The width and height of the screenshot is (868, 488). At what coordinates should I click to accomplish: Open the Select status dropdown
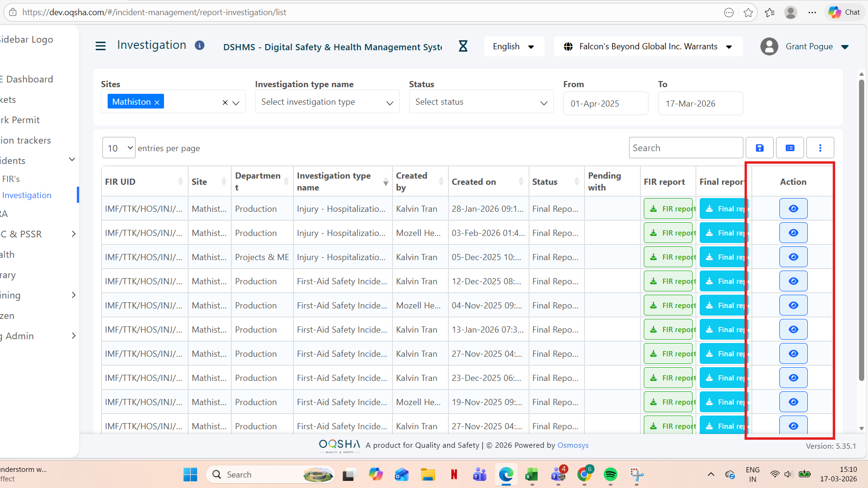pos(481,102)
